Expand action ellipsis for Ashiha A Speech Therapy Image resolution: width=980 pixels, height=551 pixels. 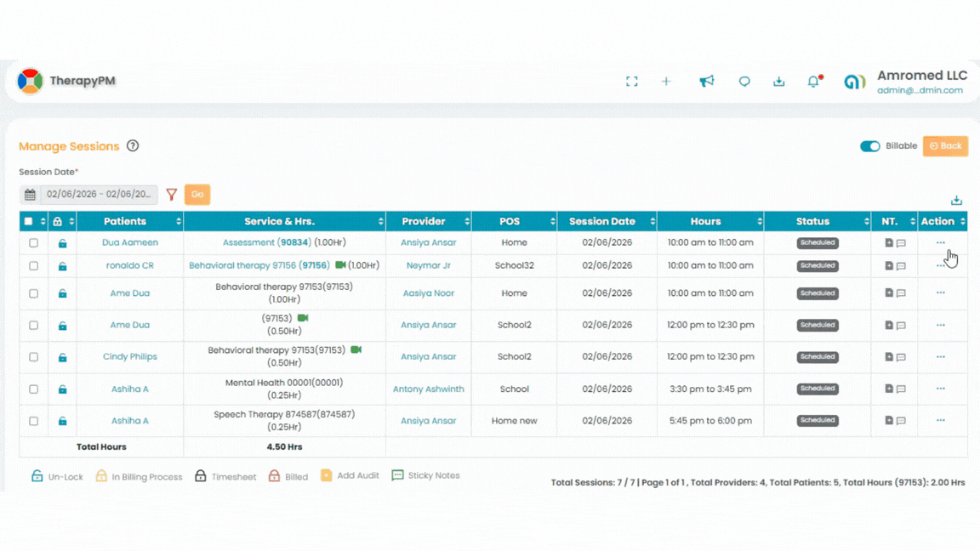point(940,420)
